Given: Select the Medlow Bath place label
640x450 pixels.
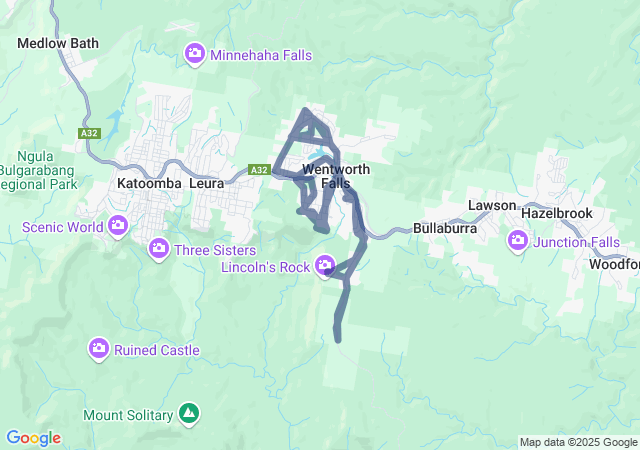Looking at the screenshot, I should pos(58,43).
